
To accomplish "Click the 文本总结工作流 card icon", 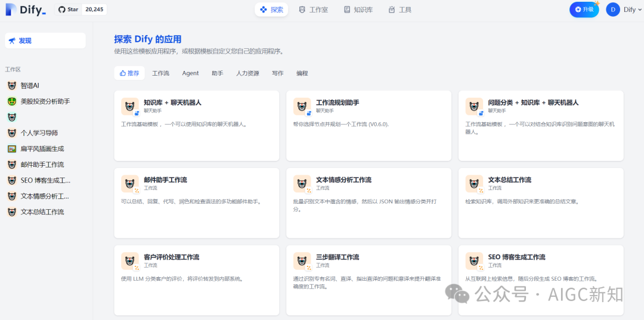I will [474, 184].
